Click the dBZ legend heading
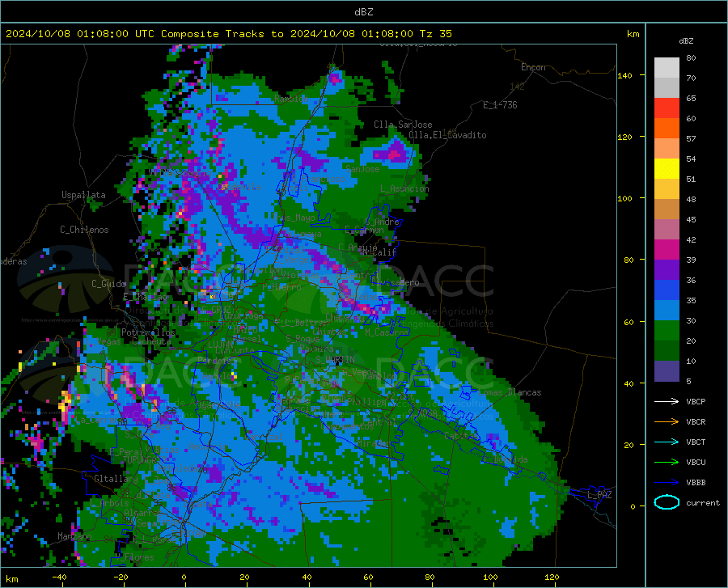 686,40
